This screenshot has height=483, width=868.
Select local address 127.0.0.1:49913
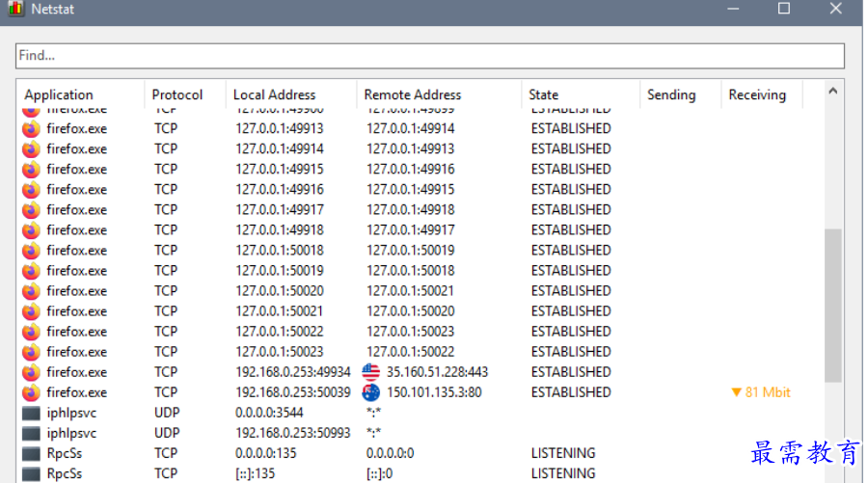(x=280, y=128)
